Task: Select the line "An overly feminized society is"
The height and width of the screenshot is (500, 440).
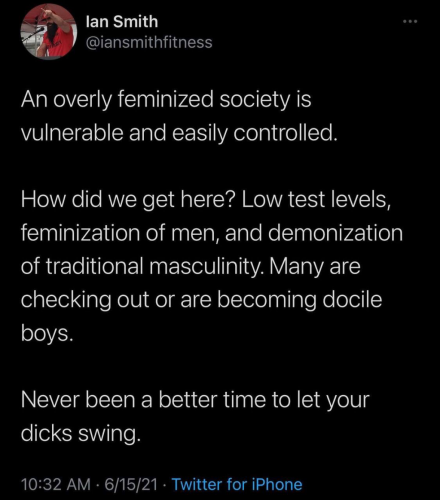Action: tap(166, 100)
